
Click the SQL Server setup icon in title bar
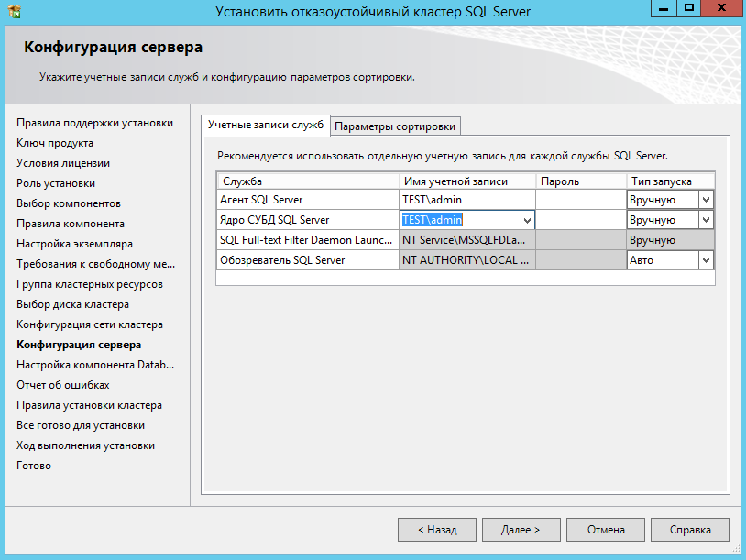click(14, 11)
